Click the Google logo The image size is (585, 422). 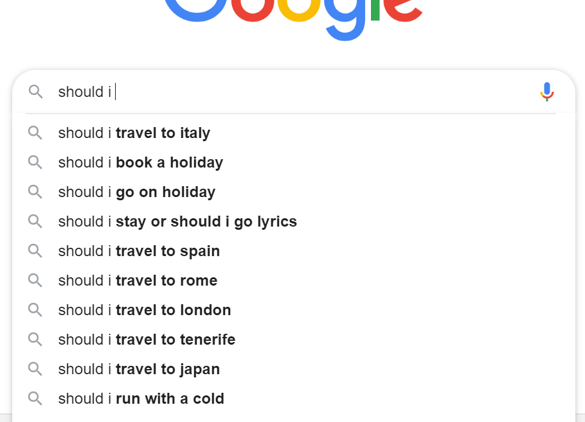pos(293,19)
